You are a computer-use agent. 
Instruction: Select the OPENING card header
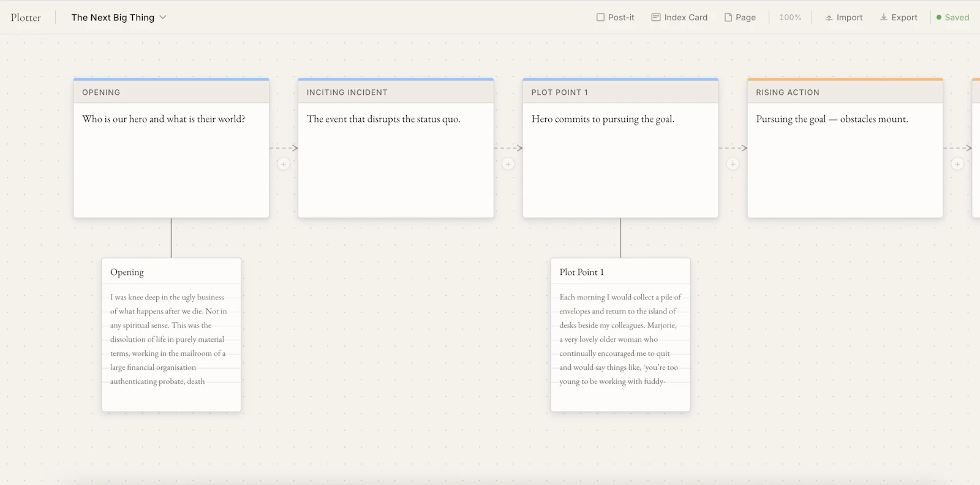coord(171,92)
